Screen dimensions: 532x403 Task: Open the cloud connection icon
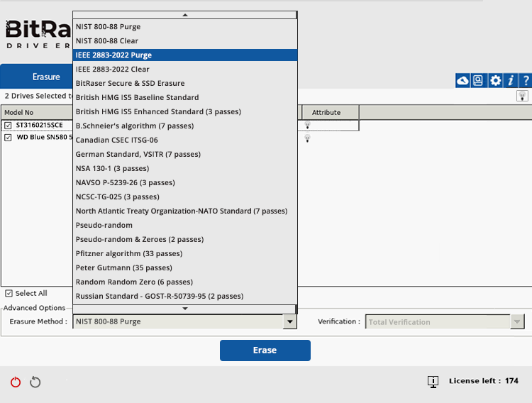[462, 80]
